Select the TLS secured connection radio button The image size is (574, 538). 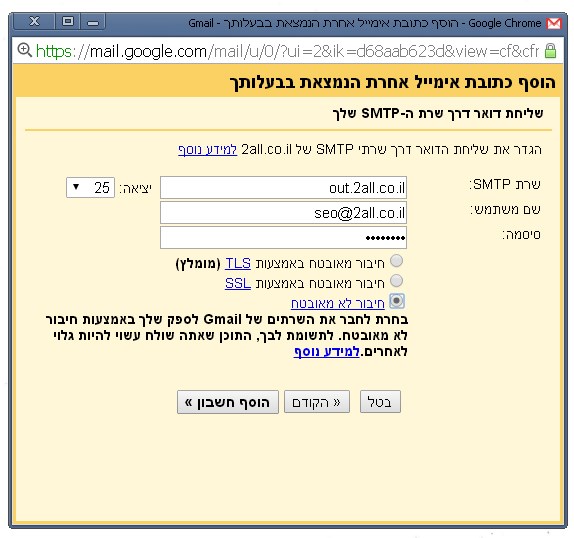point(396,261)
